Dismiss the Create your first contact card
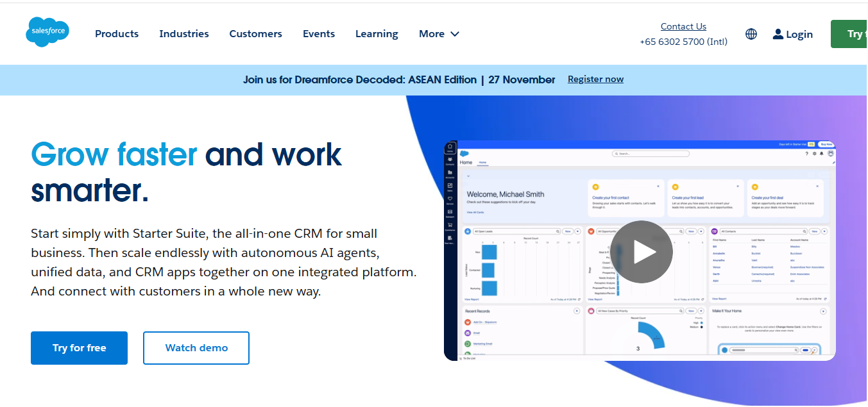 [x=658, y=187]
